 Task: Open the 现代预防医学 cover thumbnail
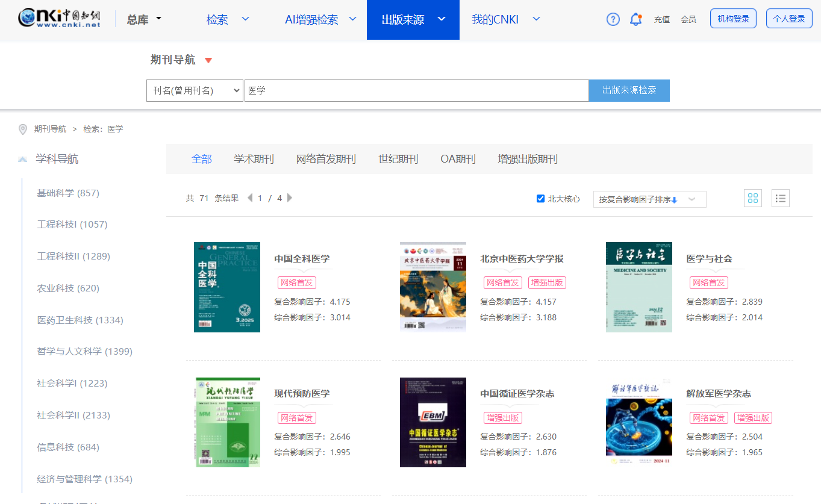[227, 422]
